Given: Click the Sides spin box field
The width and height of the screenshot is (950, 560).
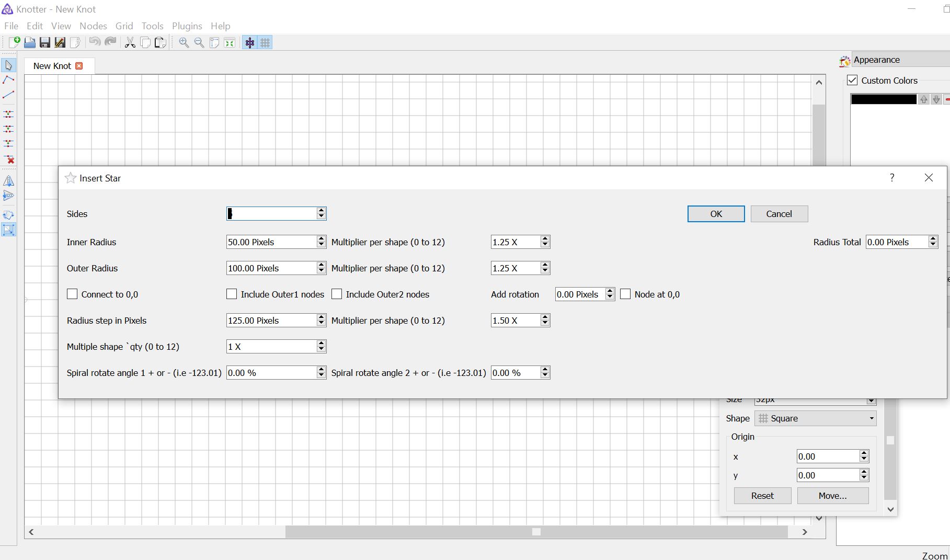Looking at the screenshot, I should click(276, 214).
